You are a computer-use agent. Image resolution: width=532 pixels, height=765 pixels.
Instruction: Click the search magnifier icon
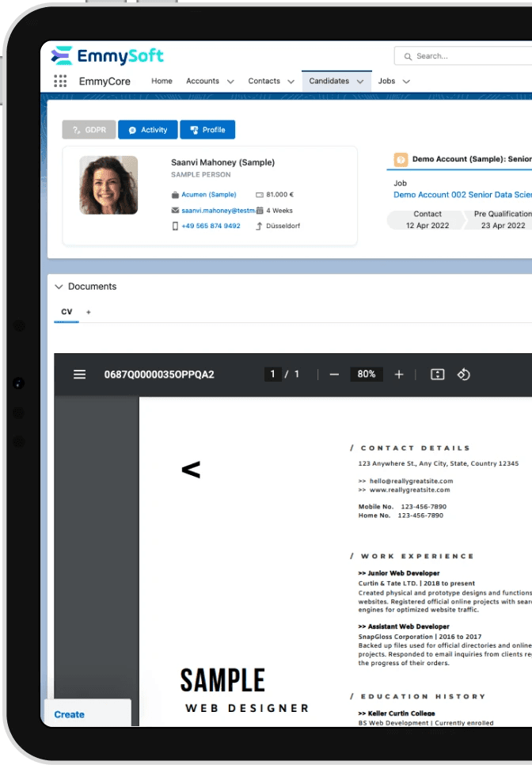point(408,56)
